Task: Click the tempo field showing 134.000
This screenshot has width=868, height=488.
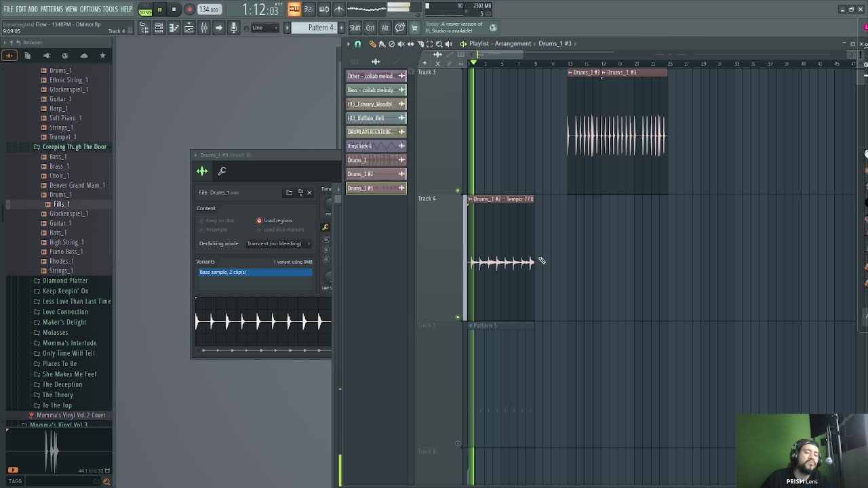Action: [x=209, y=9]
